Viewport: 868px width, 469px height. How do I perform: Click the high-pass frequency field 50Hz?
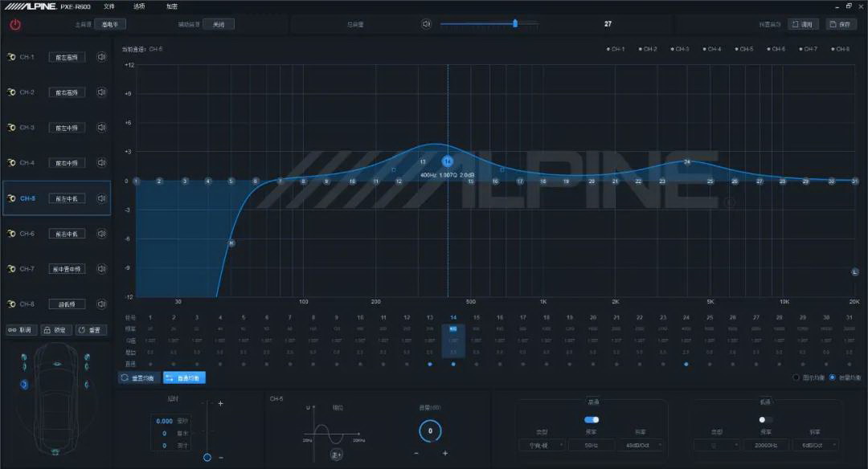click(592, 445)
